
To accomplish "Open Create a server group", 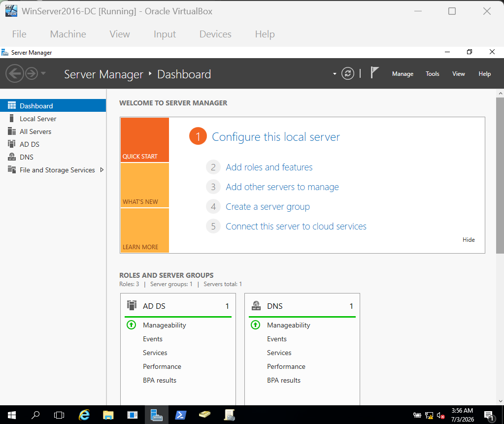I will pyautogui.click(x=268, y=206).
